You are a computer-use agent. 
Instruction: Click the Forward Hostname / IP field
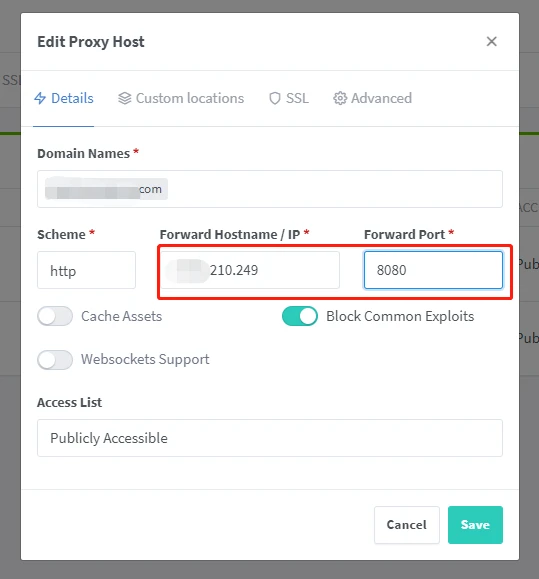[x=250, y=270]
